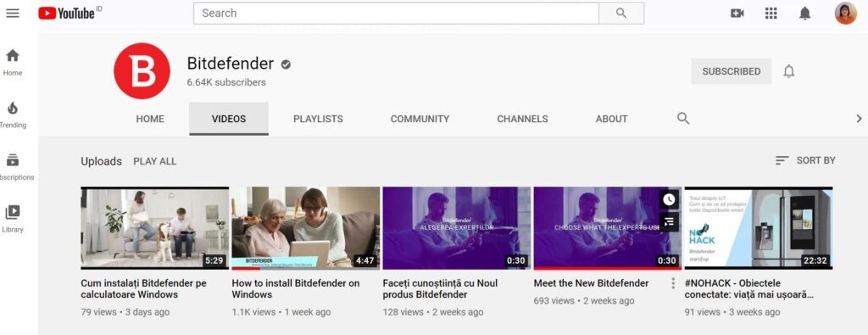Open the notifications bell in header
868x335 pixels.
click(x=805, y=14)
